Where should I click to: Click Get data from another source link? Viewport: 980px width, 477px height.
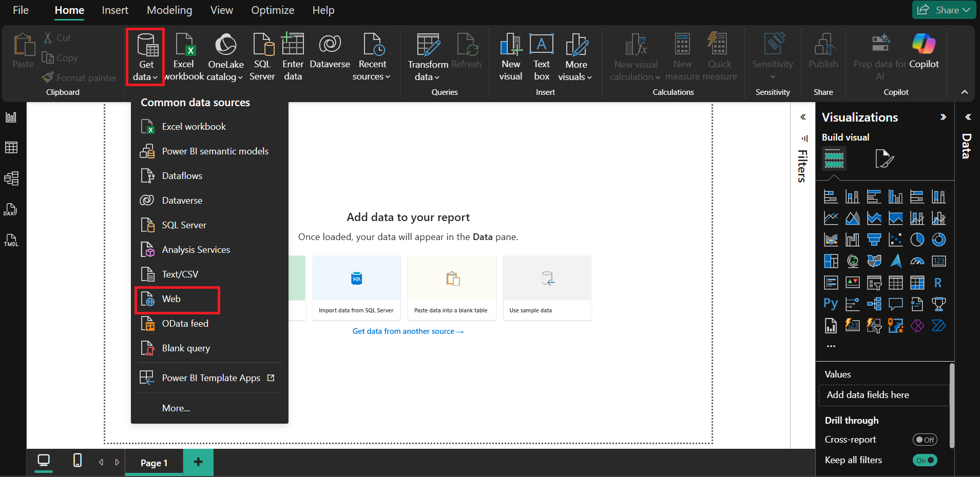click(x=408, y=331)
